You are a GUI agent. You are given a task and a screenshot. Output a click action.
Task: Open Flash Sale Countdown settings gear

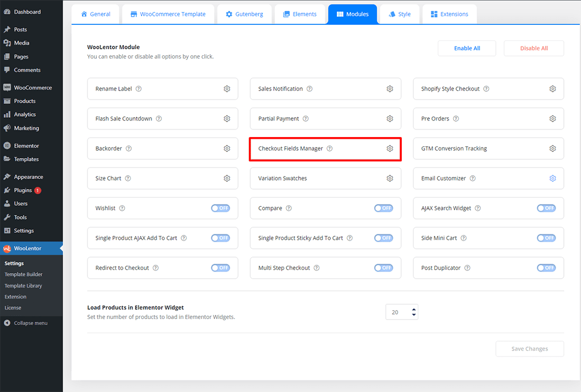227,118
